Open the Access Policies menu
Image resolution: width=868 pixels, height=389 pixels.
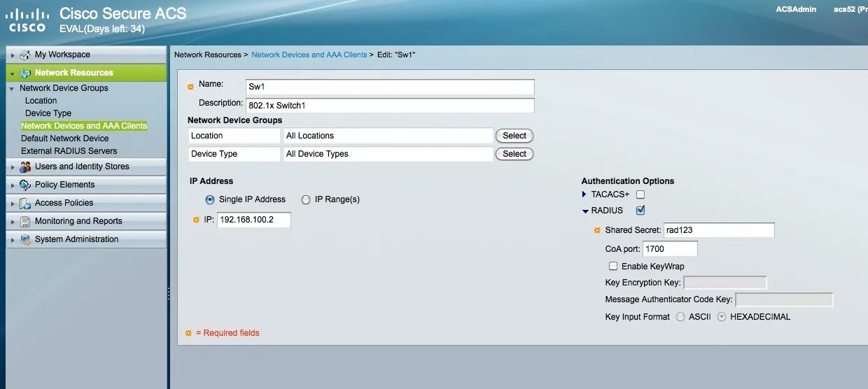[x=86, y=203]
